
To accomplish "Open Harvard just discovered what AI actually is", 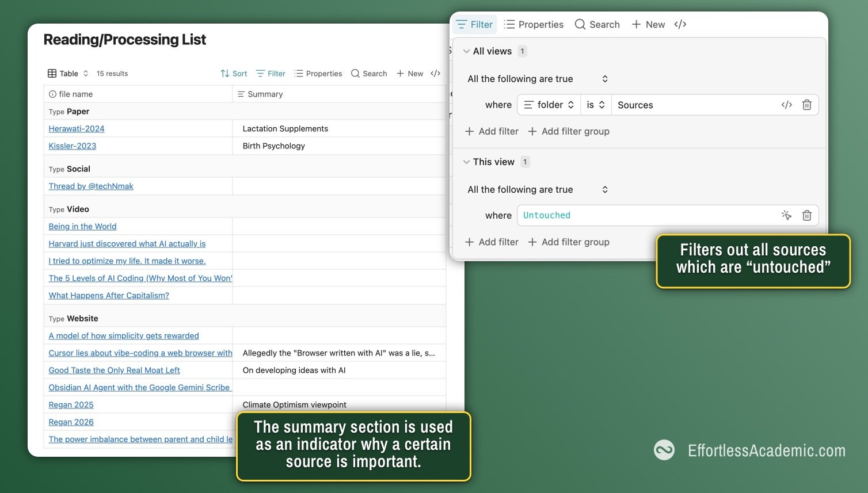I will pos(127,244).
